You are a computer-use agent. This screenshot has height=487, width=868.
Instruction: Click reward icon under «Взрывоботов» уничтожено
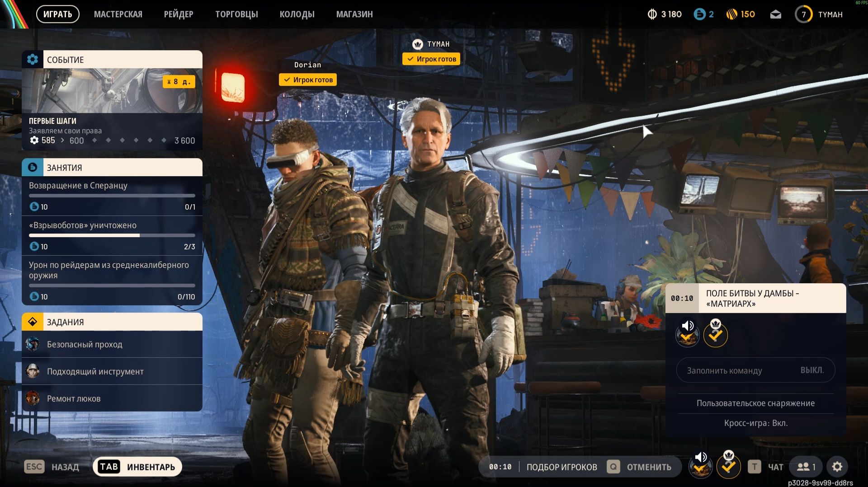(x=34, y=246)
